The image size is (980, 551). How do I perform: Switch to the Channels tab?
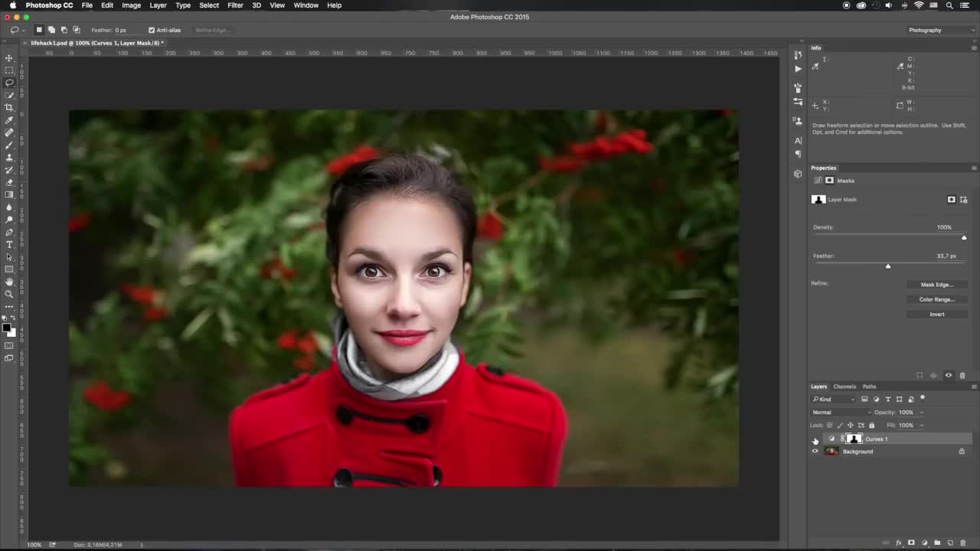pyautogui.click(x=844, y=386)
